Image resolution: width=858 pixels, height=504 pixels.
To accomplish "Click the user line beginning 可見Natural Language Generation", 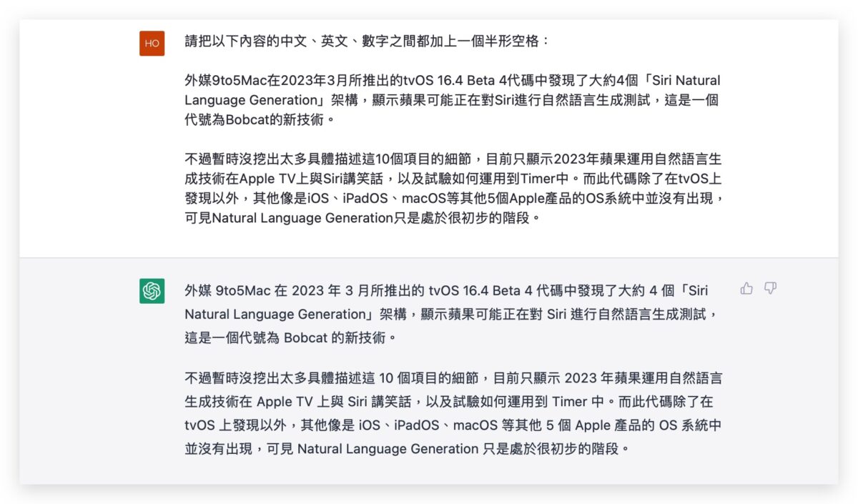I will pos(361,218).
